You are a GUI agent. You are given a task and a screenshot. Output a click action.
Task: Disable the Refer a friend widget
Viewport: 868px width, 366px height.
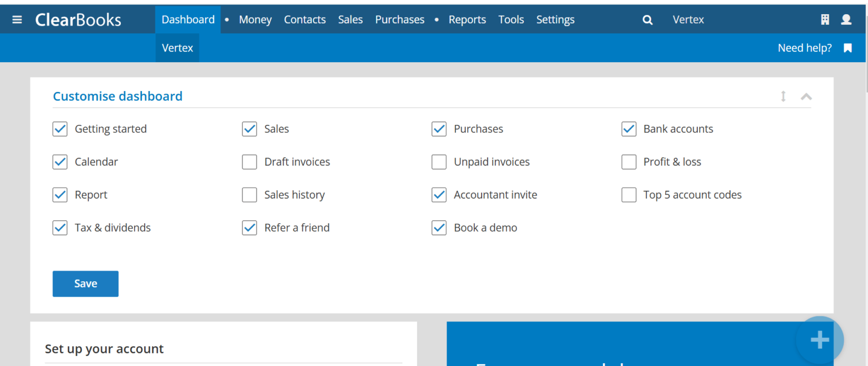pyautogui.click(x=249, y=228)
